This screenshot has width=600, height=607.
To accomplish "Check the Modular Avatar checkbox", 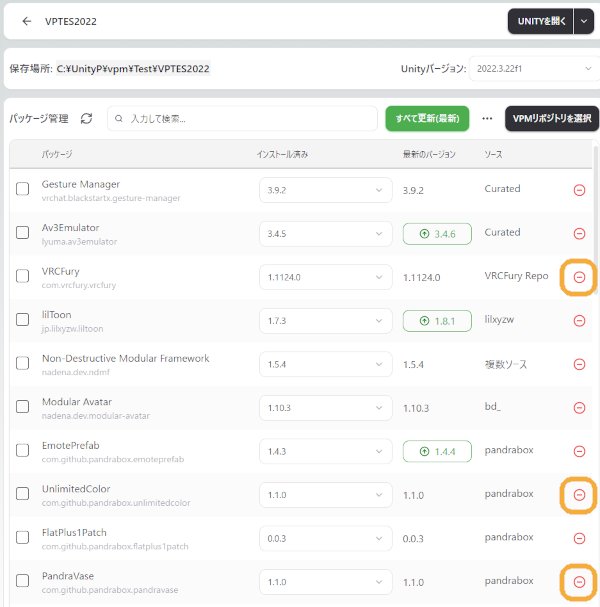I will click(x=22, y=407).
